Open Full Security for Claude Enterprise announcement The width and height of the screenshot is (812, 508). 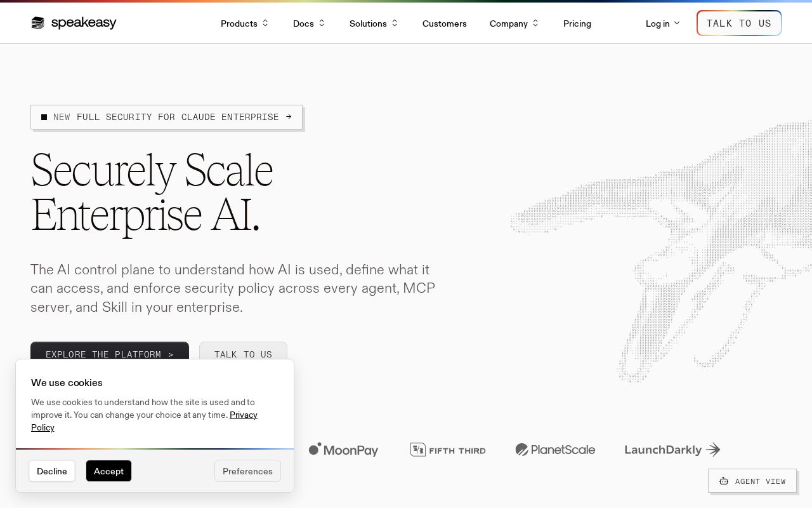pos(166,117)
